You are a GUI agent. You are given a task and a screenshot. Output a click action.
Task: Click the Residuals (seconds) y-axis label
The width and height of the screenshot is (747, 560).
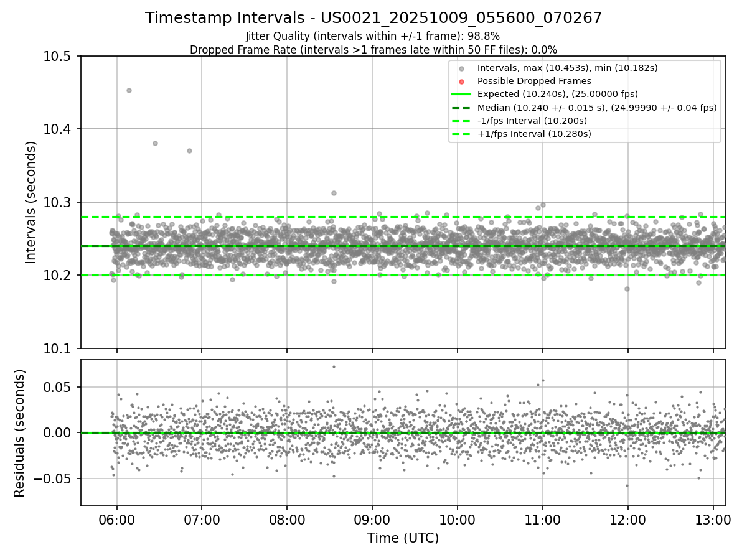point(20,433)
